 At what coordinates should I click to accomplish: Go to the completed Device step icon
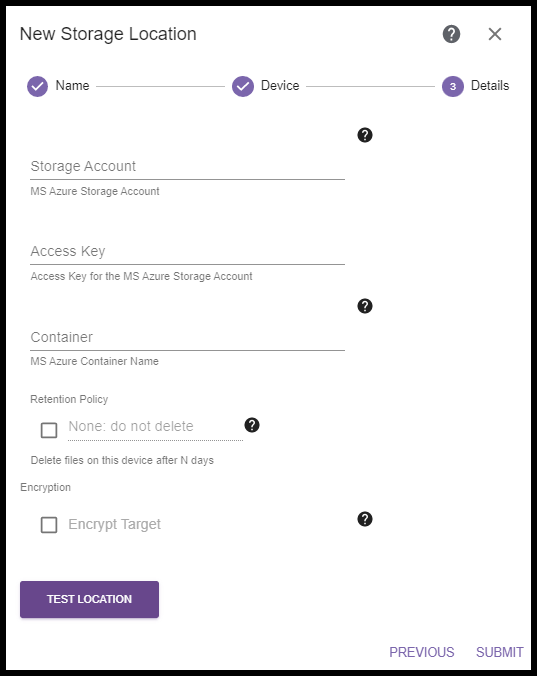click(243, 86)
